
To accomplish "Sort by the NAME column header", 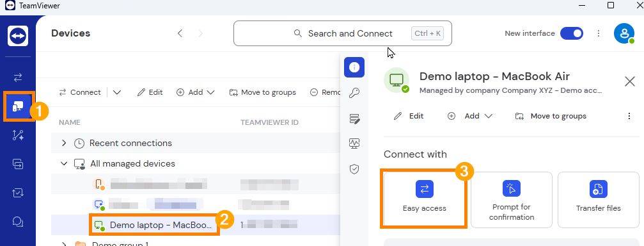I will [x=70, y=122].
